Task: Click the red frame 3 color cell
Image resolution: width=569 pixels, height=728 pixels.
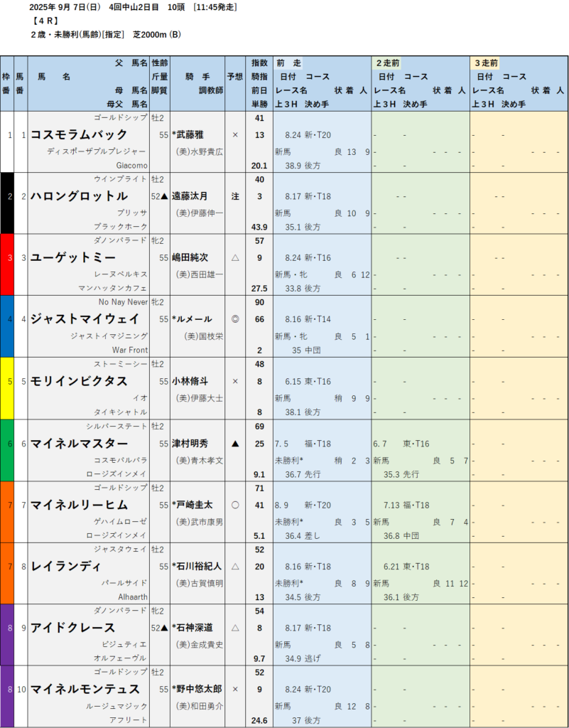Action: (7, 264)
